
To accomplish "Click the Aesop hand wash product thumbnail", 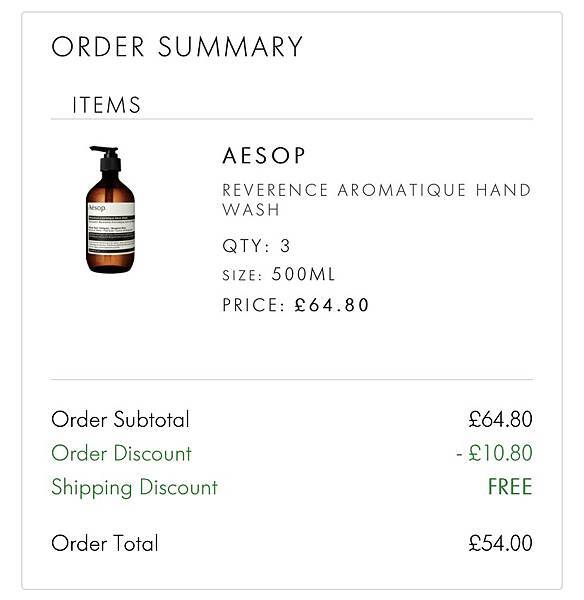I will pos(110,209).
